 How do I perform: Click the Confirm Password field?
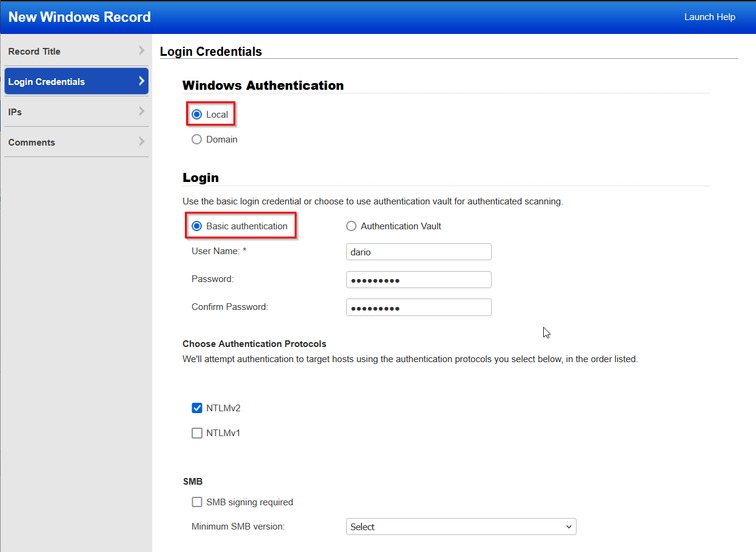point(418,307)
